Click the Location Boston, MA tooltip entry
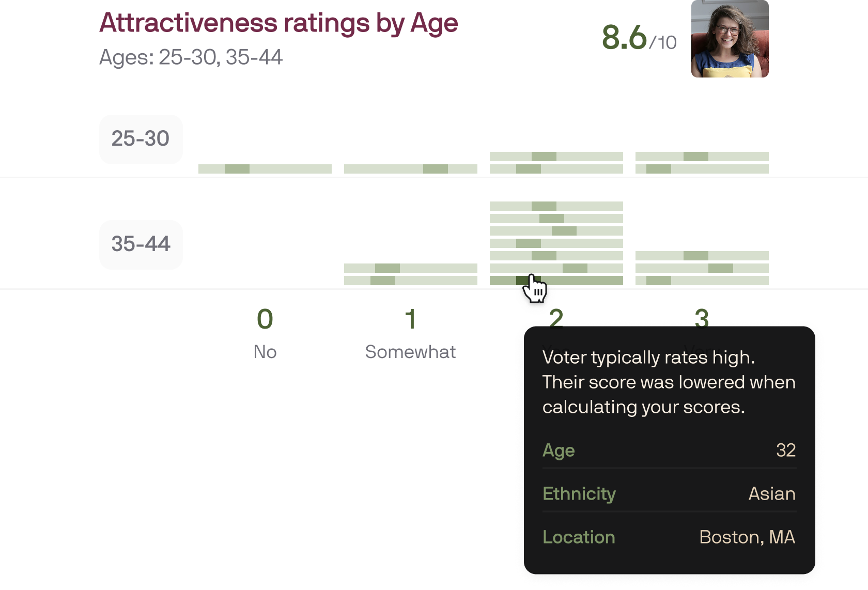Image resolution: width=868 pixels, height=590 pixels. click(x=669, y=537)
